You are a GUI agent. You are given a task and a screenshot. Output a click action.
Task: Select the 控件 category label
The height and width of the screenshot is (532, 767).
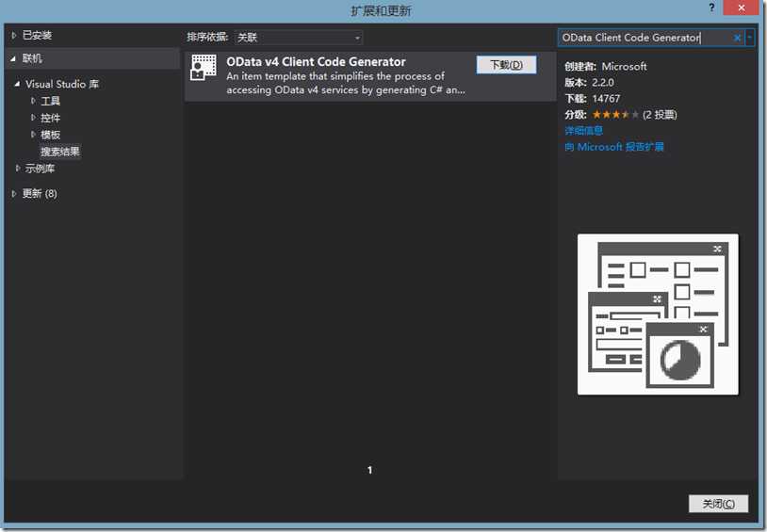coord(50,118)
